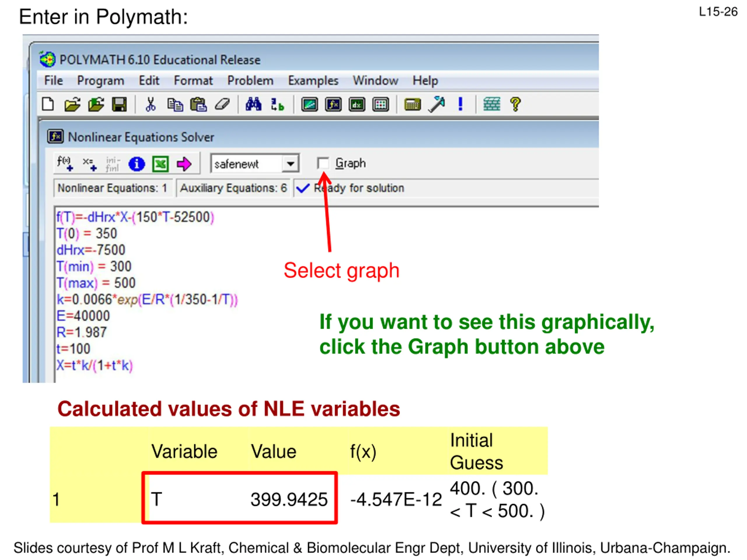Image resolution: width=747 pixels, height=560 pixels.
Task: Click the hammer settings tool icon
Action: point(436,104)
